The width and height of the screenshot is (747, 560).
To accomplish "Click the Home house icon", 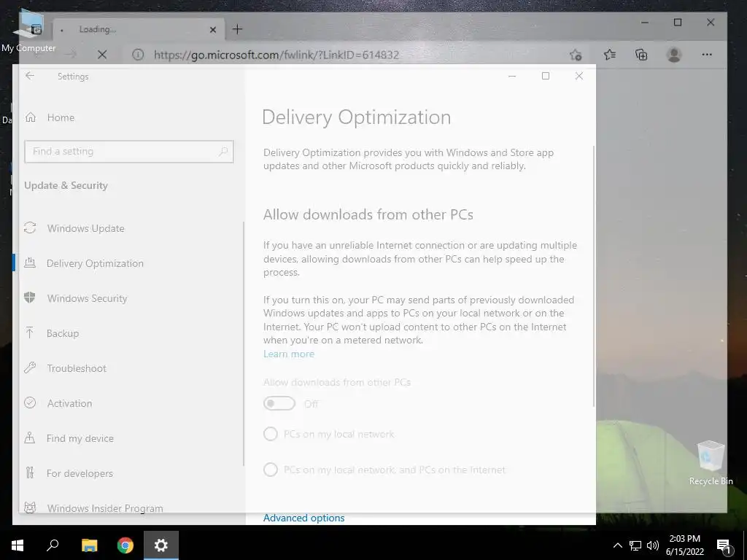I will [x=31, y=117].
